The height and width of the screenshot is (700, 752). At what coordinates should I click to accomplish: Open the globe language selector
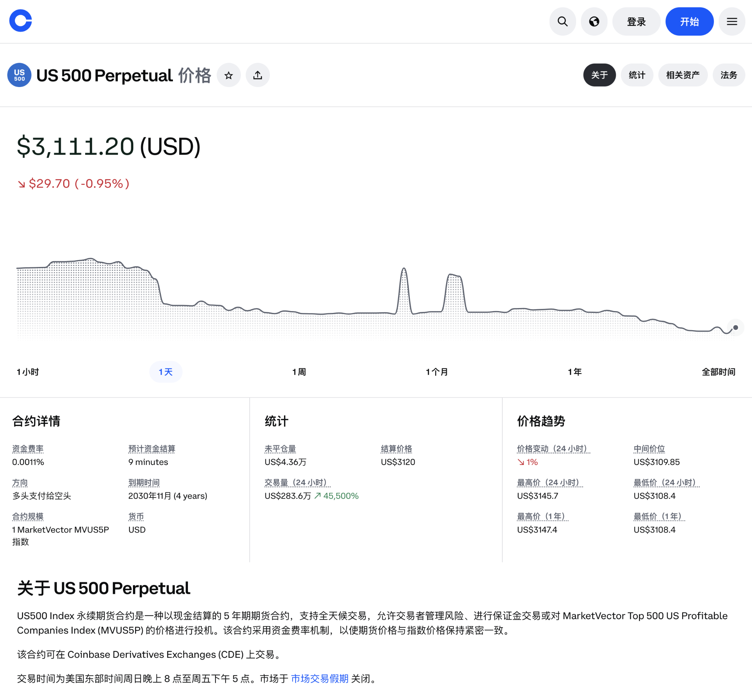point(594,22)
